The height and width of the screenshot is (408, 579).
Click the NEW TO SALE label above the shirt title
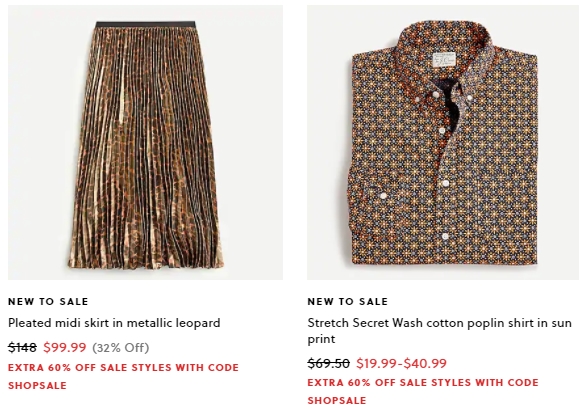(347, 302)
